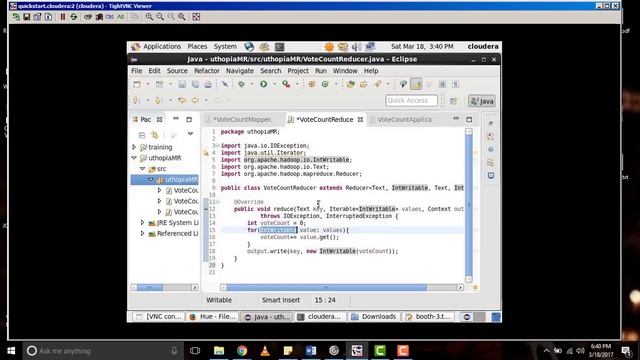
Task: Open the Places menu in GNOME panel
Action: (x=197, y=47)
